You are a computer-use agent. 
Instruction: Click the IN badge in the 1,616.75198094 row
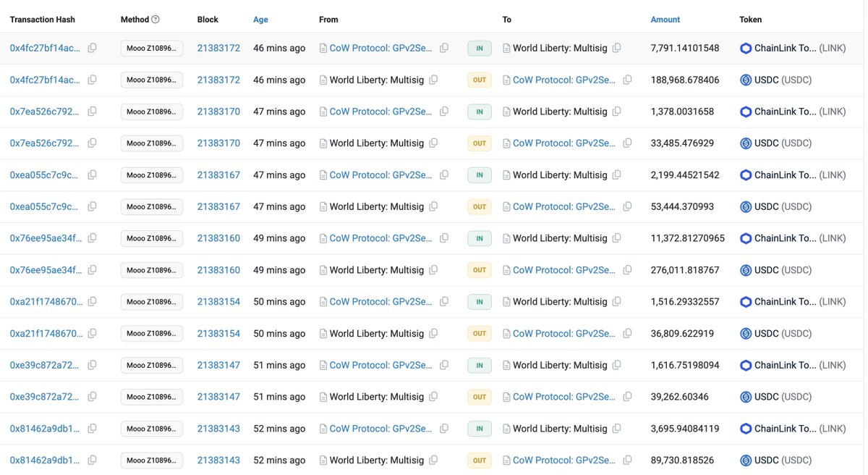click(480, 366)
